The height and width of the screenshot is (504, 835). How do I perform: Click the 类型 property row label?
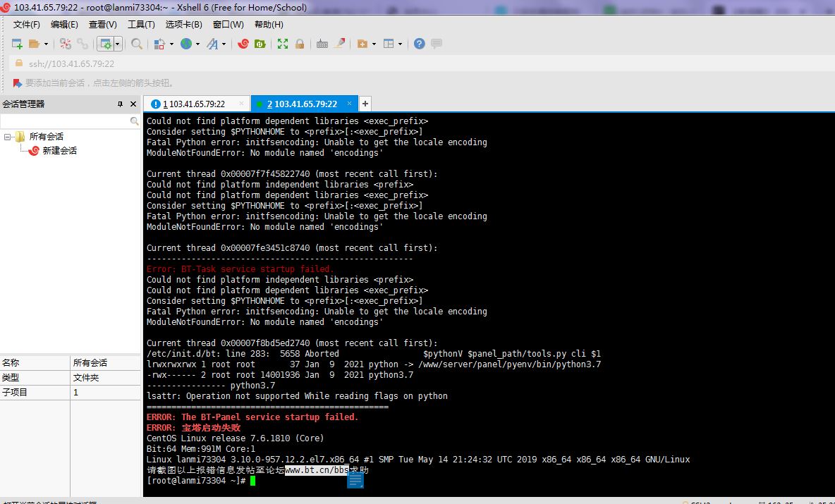pos(11,377)
